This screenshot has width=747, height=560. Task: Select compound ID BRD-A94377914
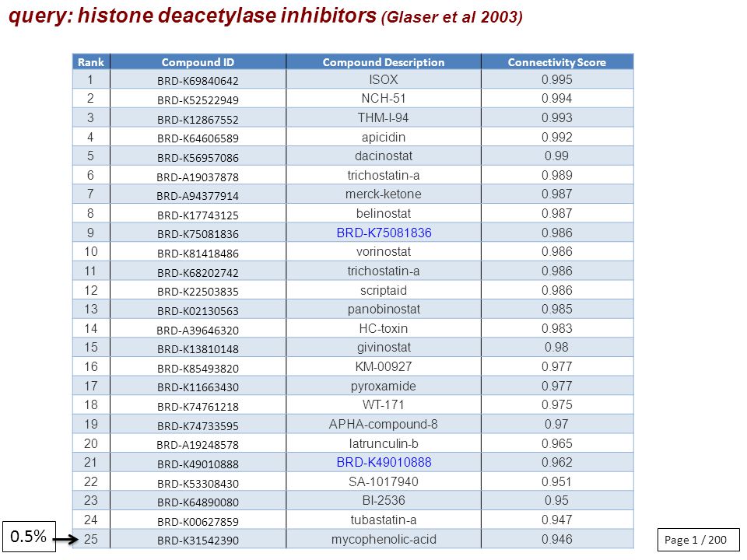click(198, 196)
